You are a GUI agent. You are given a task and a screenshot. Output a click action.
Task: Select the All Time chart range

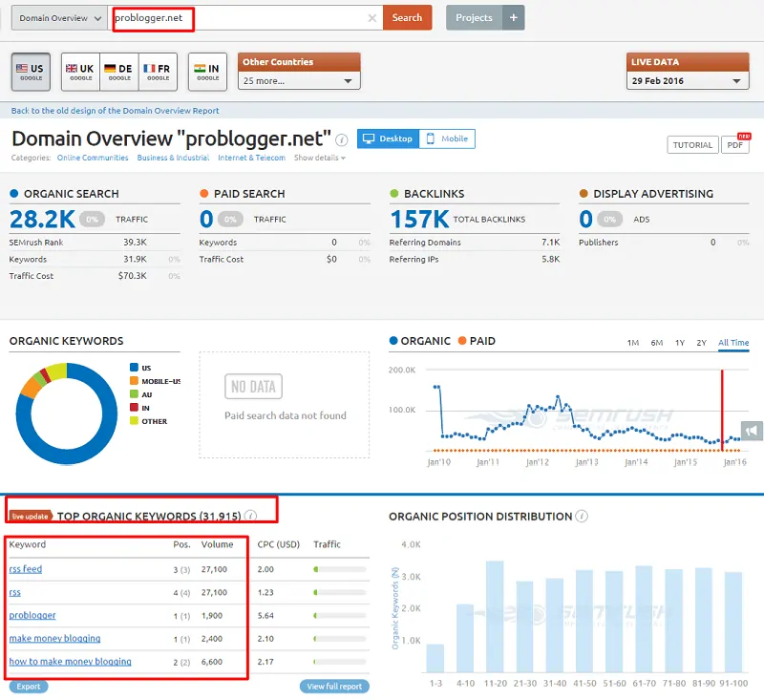733,343
